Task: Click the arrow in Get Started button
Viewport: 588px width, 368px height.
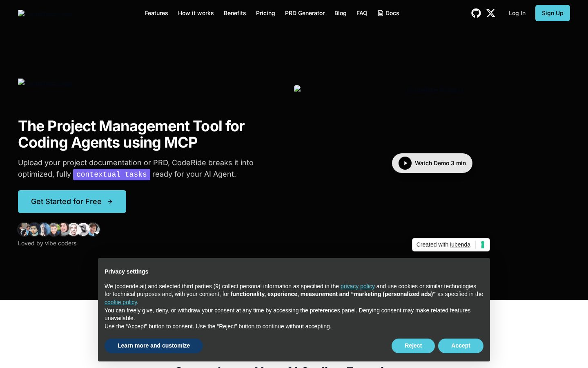Action: pos(110,202)
